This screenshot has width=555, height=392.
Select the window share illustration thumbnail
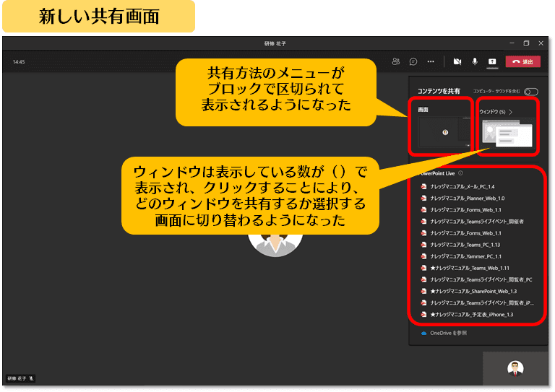[507, 134]
